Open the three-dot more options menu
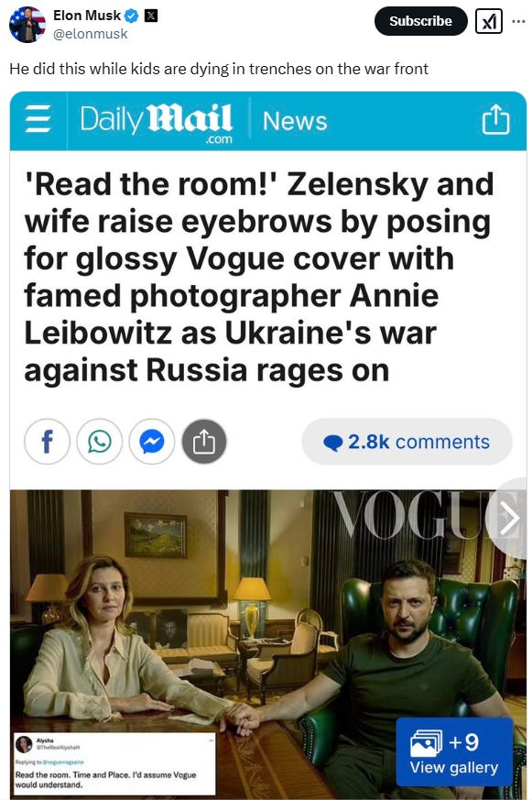 point(518,21)
